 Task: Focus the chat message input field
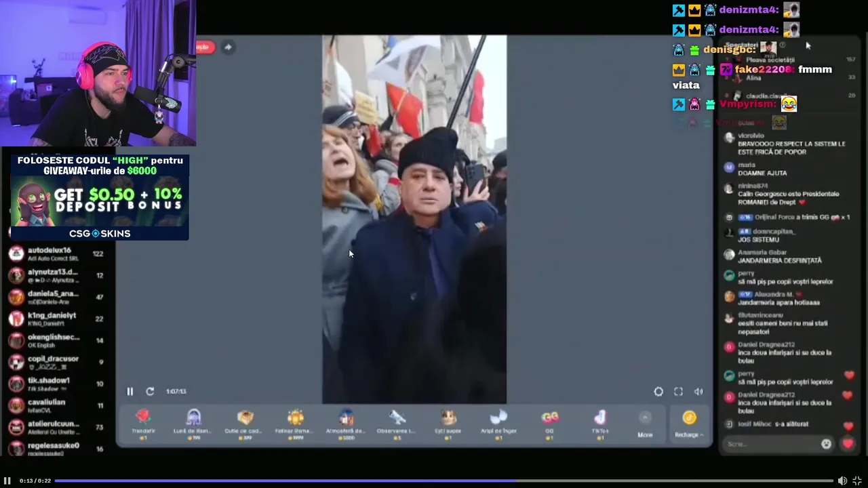point(770,444)
